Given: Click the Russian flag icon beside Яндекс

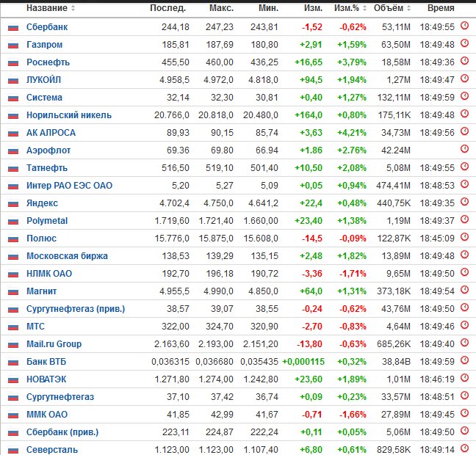Looking at the screenshot, I should click(13, 204).
